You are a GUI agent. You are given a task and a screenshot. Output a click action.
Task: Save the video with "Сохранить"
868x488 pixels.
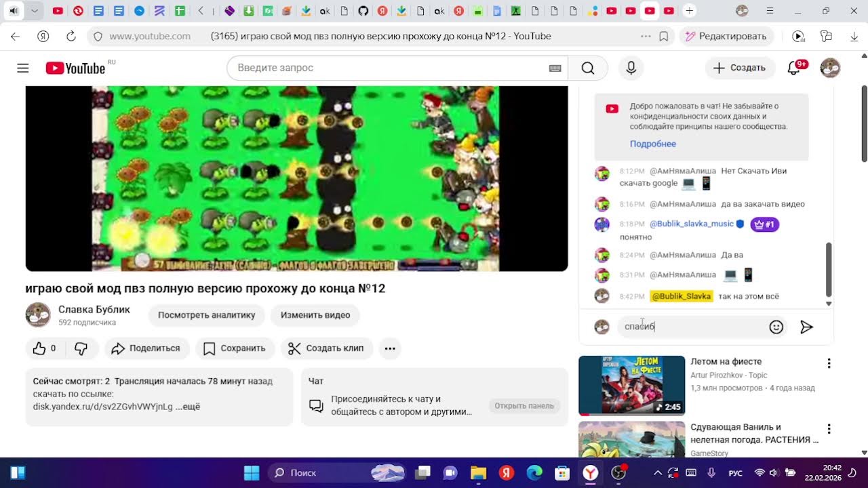coord(235,348)
